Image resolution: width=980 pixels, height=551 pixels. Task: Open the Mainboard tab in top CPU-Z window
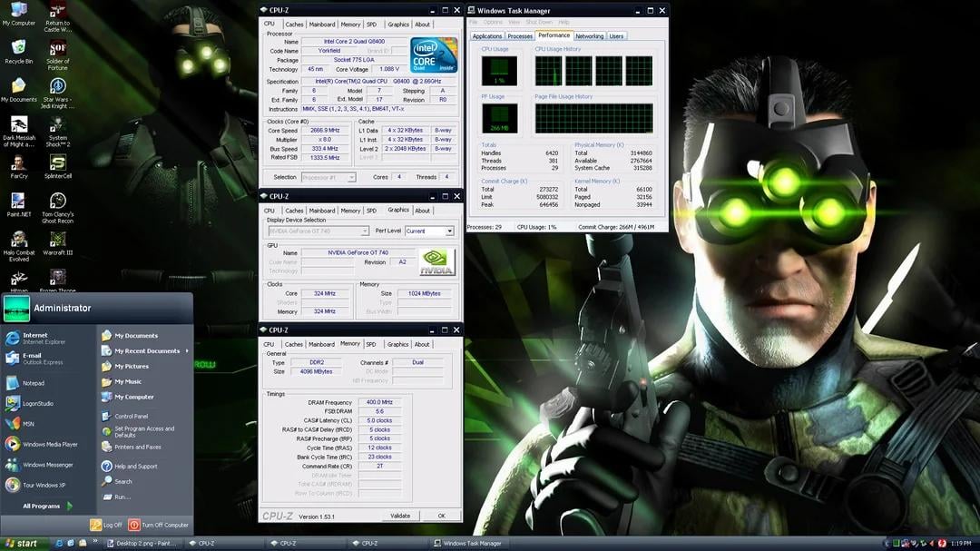tap(321, 25)
